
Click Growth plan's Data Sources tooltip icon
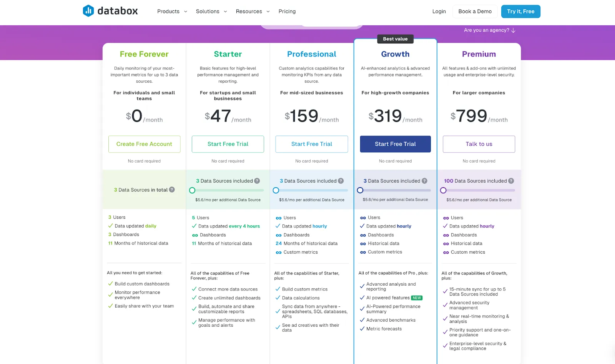point(424,181)
